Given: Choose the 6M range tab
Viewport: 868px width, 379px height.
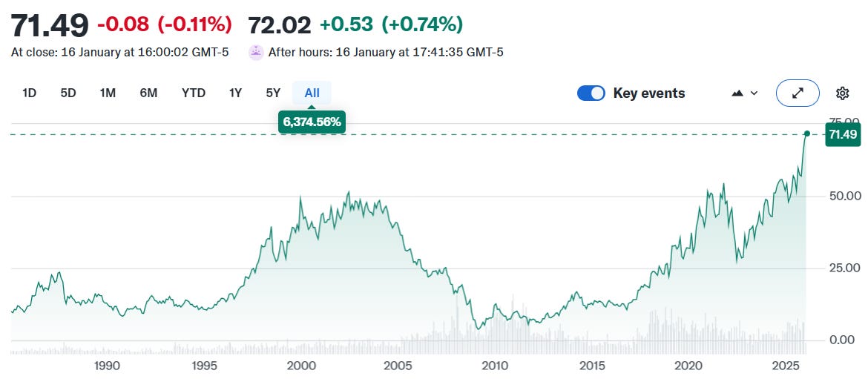Looking at the screenshot, I should point(148,93).
